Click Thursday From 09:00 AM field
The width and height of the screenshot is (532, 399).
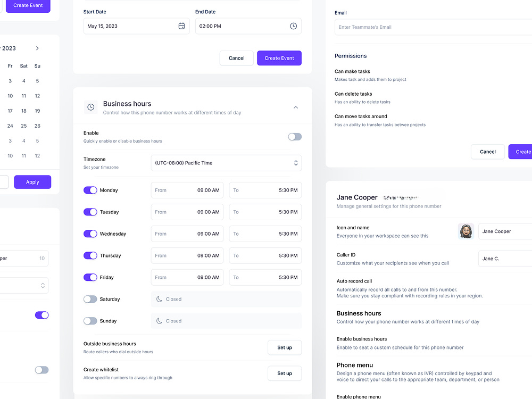click(x=187, y=255)
